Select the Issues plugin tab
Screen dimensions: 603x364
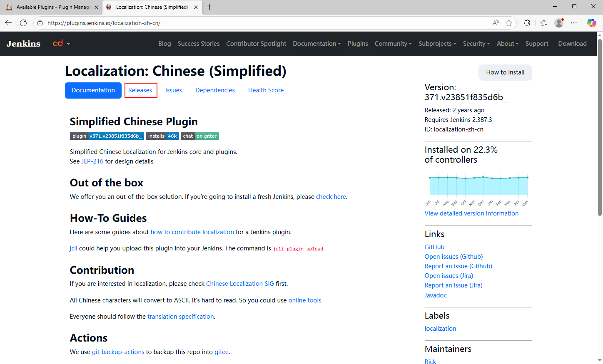pos(174,90)
